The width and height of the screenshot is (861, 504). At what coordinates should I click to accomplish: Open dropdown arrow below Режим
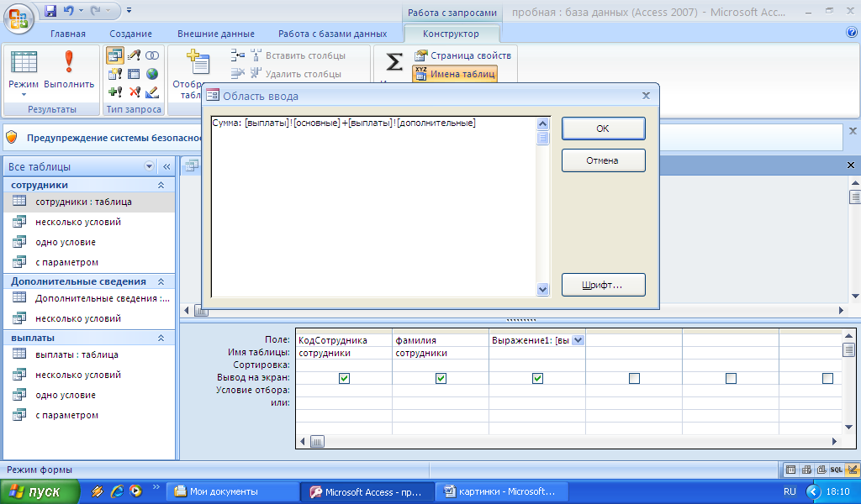[x=24, y=95]
